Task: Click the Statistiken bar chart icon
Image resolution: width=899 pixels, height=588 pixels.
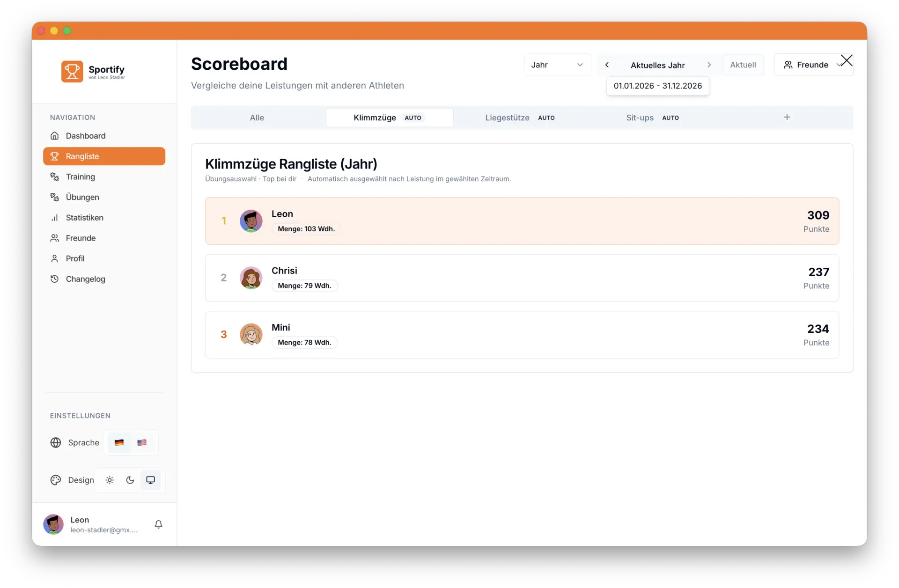Action: tap(55, 218)
